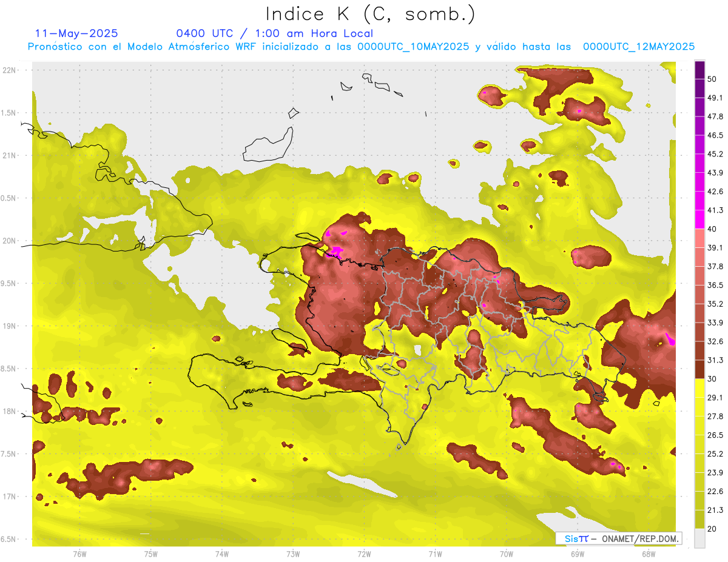
Task: Select the '21N' latitude label
Action: 10,155
